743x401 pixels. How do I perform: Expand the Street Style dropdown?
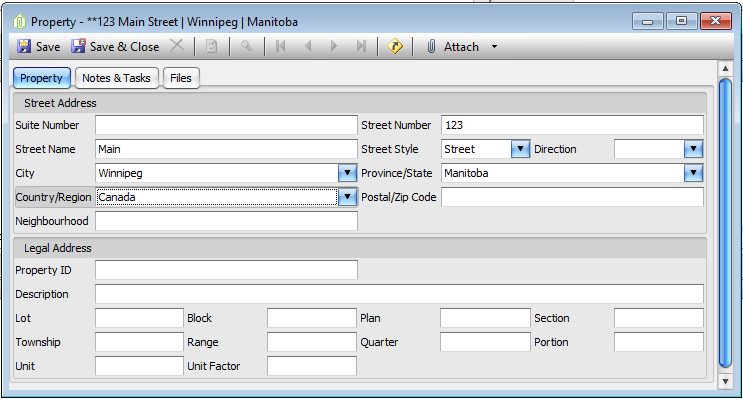click(x=520, y=149)
